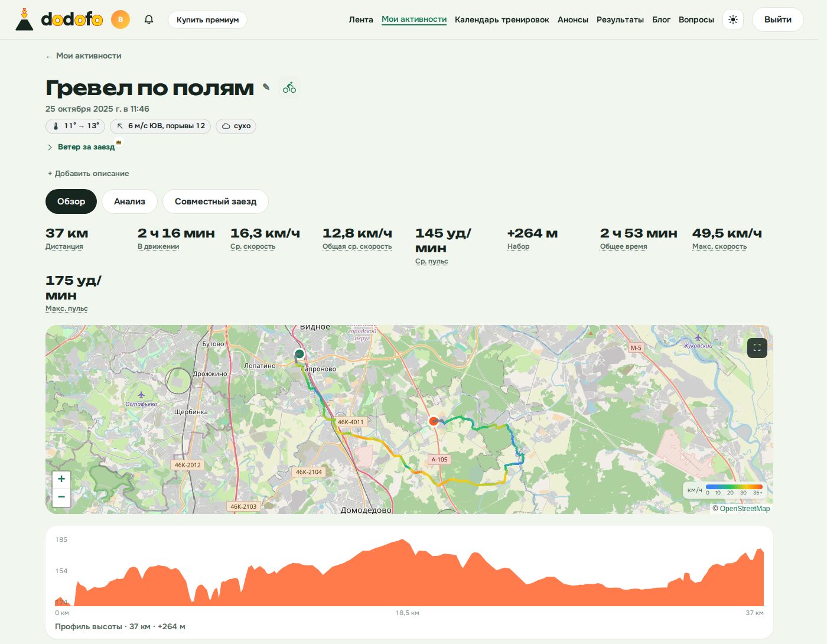Click the wind chip 6 м/с ЮВ
This screenshot has width=827, height=644.
click(x=161, y=126)
